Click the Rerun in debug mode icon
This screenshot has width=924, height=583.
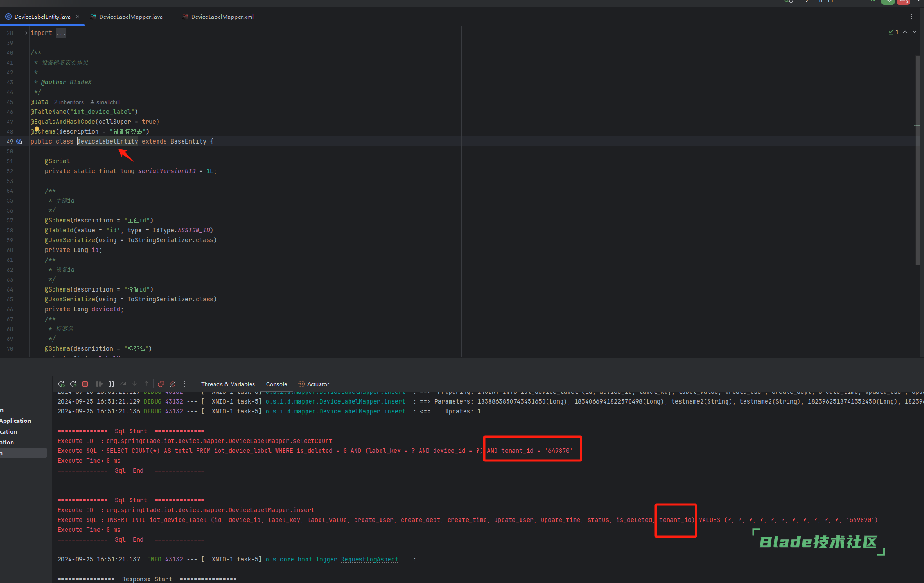click(x=73, y=384)
